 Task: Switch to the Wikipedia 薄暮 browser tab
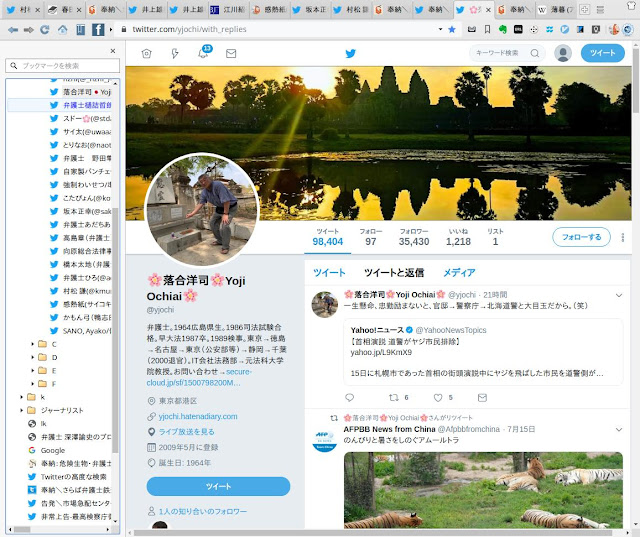coord(555,10)
